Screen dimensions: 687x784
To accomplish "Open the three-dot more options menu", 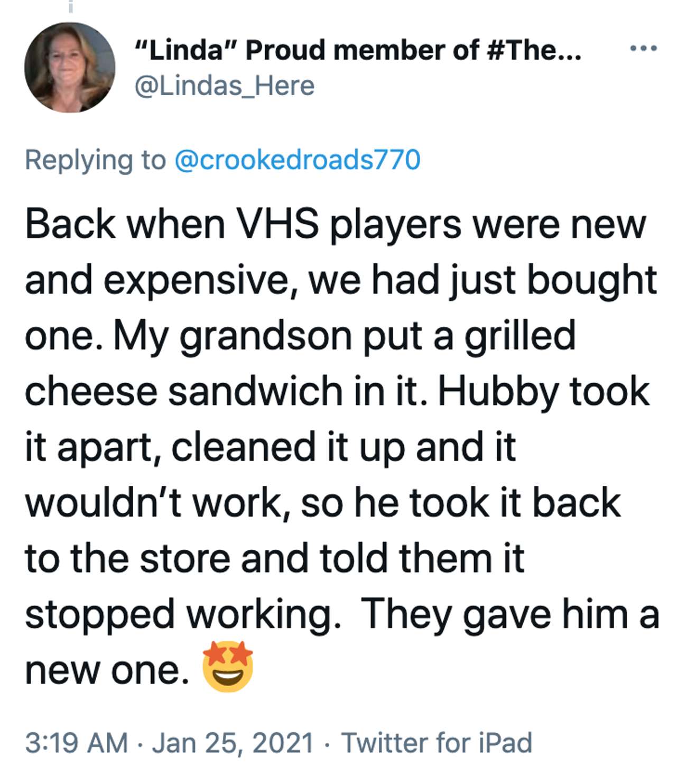I will point(644,49).
